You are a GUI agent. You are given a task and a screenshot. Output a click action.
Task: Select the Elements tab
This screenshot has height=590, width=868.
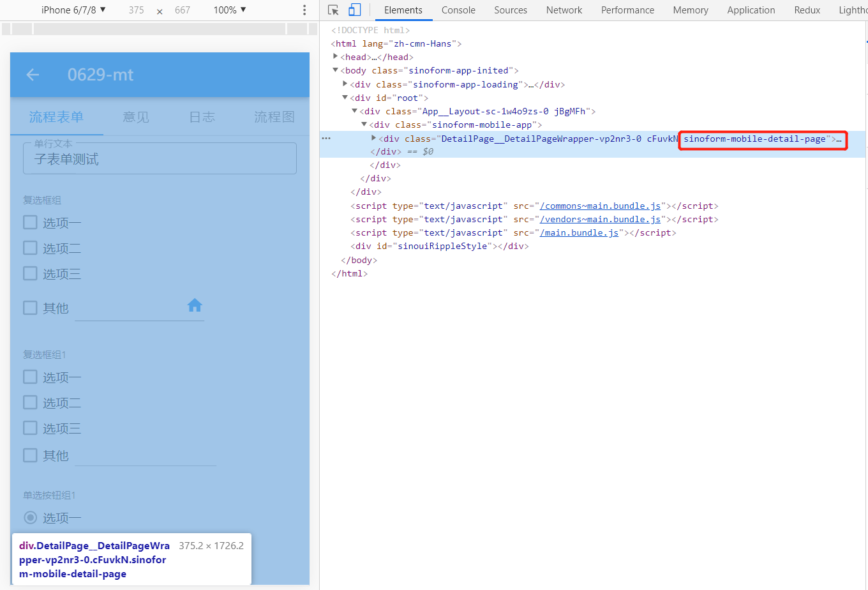point(403,10)
